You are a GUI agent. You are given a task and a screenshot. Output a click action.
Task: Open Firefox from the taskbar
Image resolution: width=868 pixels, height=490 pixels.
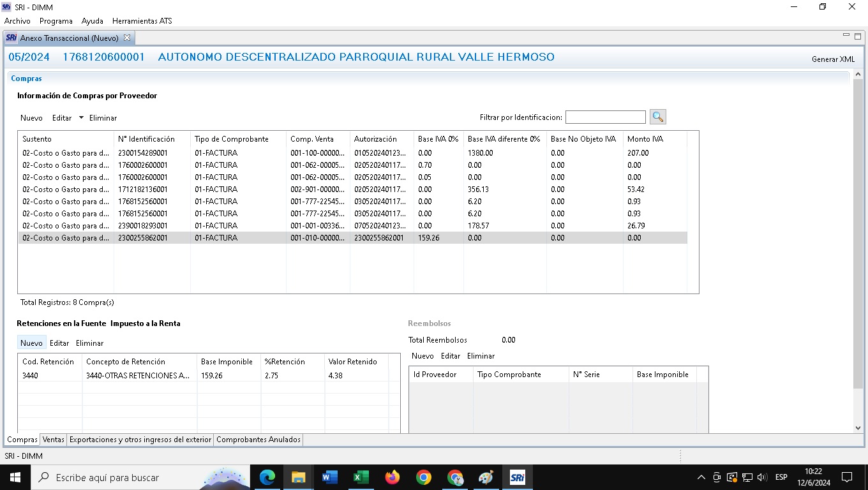(x=392, y=477)
